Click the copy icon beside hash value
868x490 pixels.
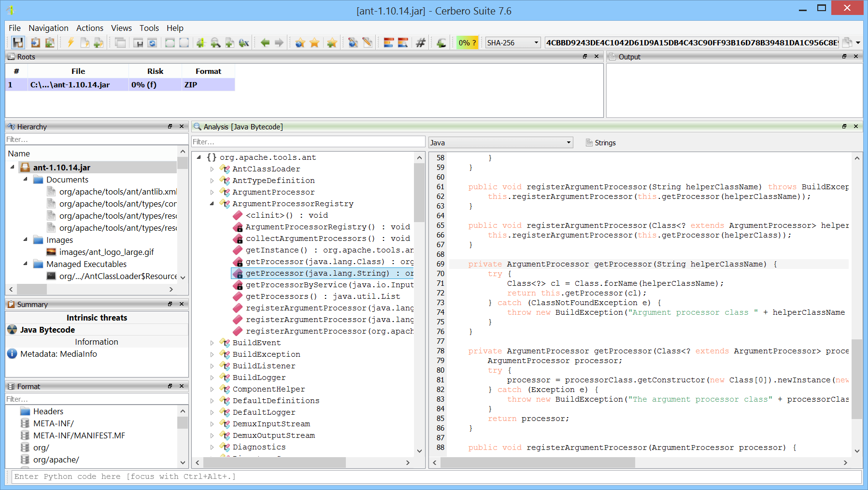[847, 42]
